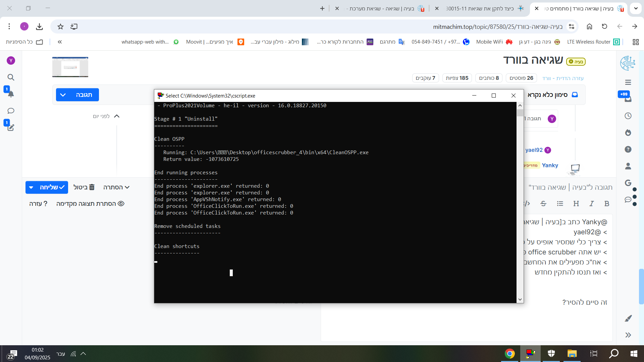Open unread +99 inbox badge icon
The image size is (644, 362).
625,97
